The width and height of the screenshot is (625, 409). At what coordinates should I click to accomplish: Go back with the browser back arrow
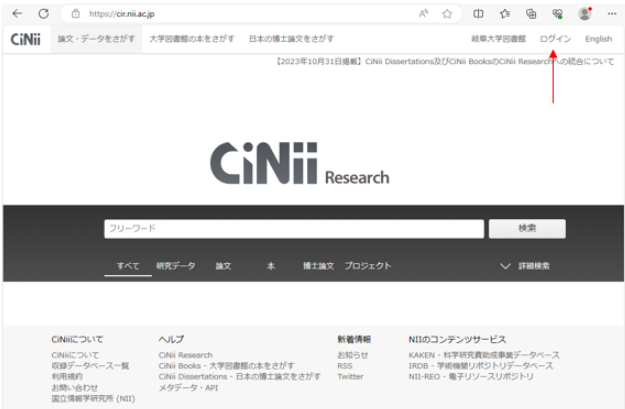point(17,14)
